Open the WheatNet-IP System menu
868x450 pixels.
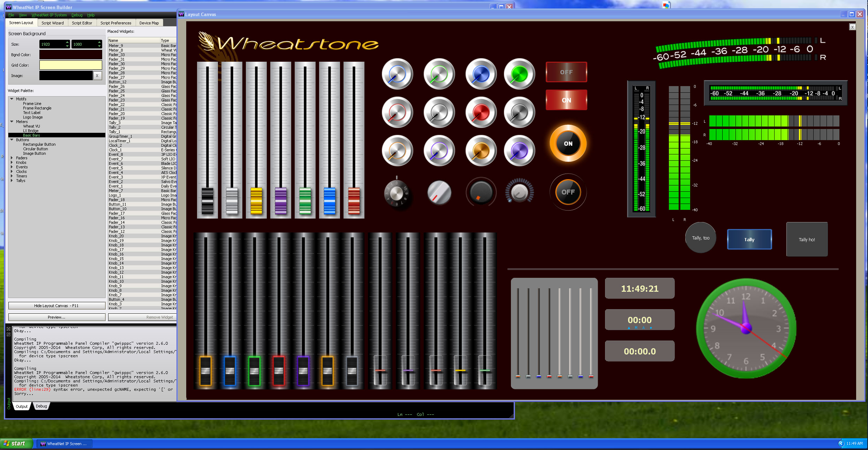click(x=49, y=15)
